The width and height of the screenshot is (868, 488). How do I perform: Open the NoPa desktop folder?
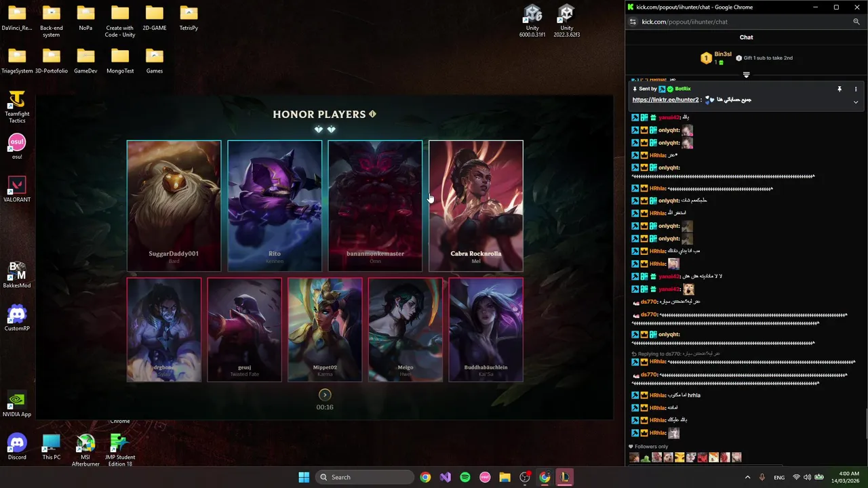pyautogui.click(x=85, y=18)
